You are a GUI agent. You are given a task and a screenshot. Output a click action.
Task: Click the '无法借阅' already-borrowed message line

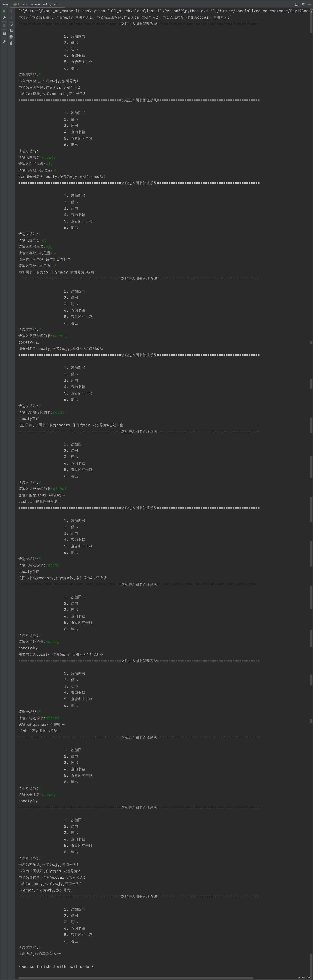click(x=71, y=425)
